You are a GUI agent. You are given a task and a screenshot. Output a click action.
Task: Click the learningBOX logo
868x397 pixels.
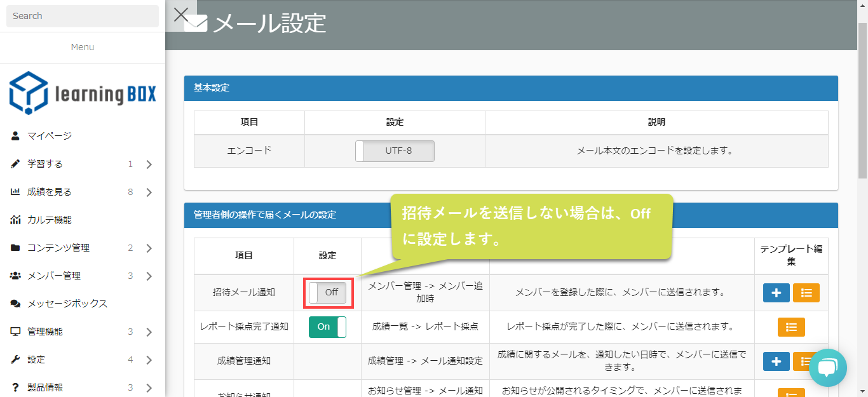[x=81, y=91]
